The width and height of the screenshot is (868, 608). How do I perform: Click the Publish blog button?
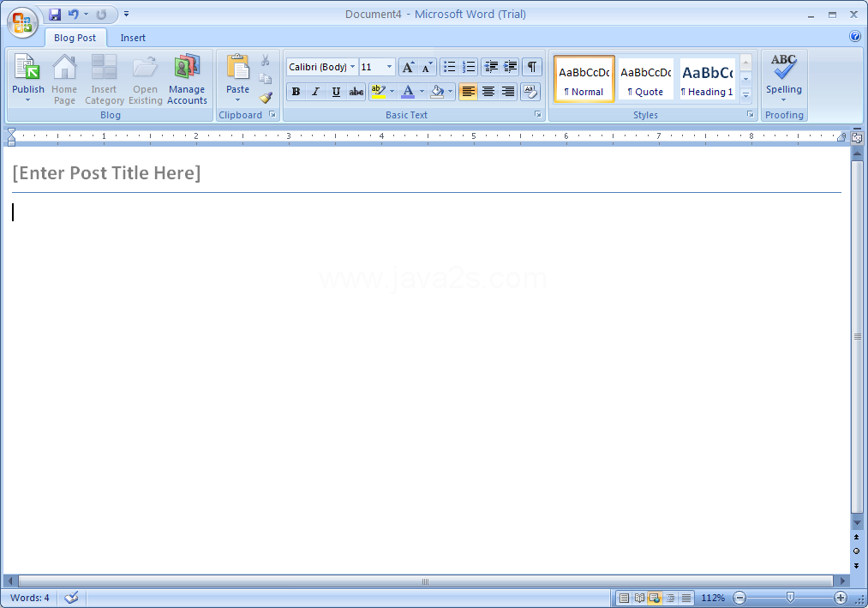coord(27,74)
